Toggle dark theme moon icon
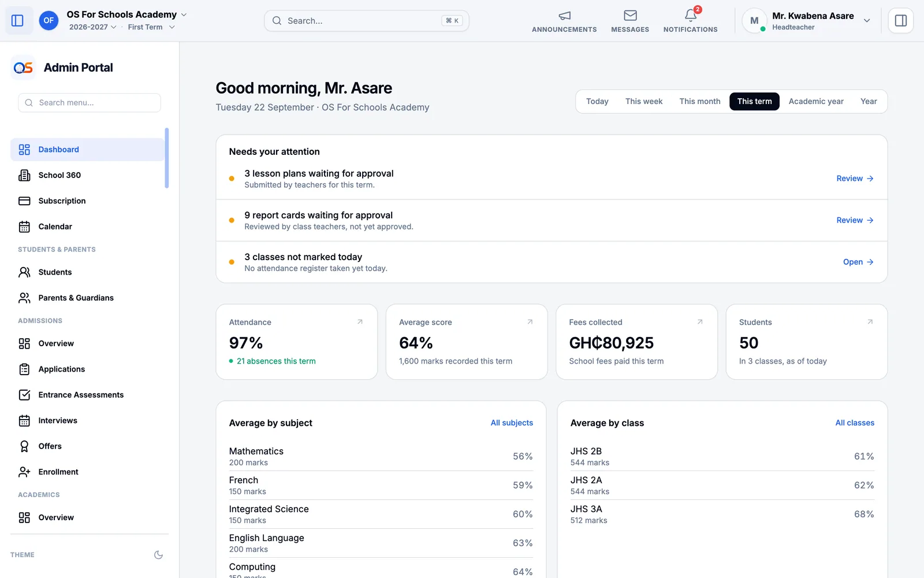 (158, 555)
